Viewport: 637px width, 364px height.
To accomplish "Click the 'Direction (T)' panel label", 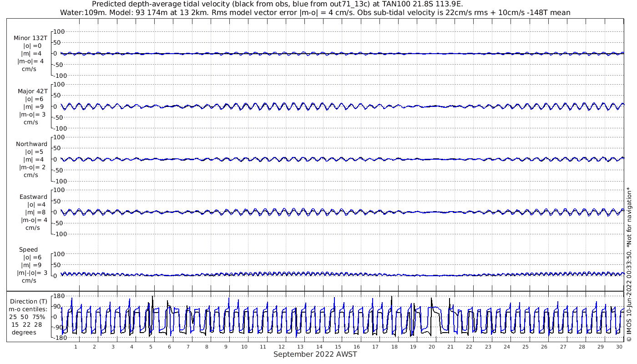I will point(28,301).
